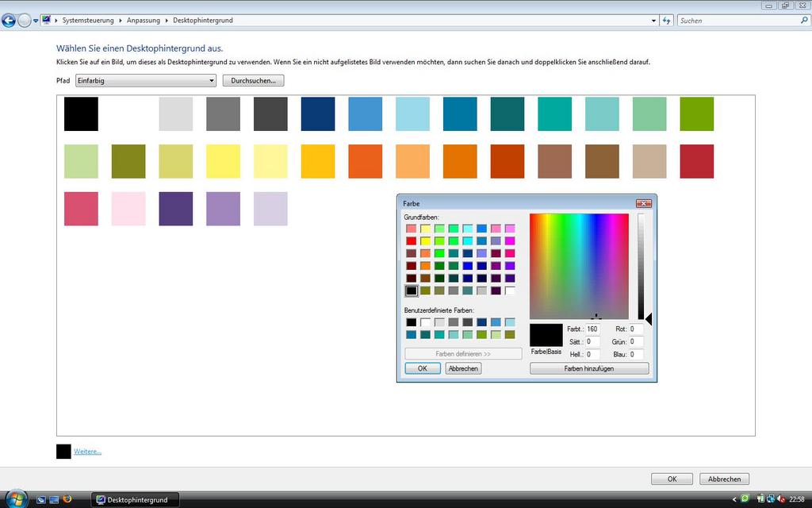Select cyan in Grundfarben grid
812x508 pixels.
468,241
